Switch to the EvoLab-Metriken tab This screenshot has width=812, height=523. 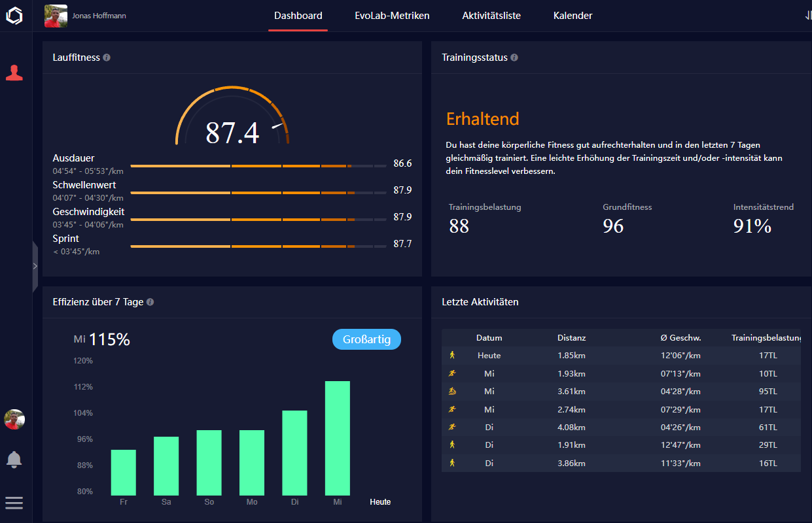[387, 16]
